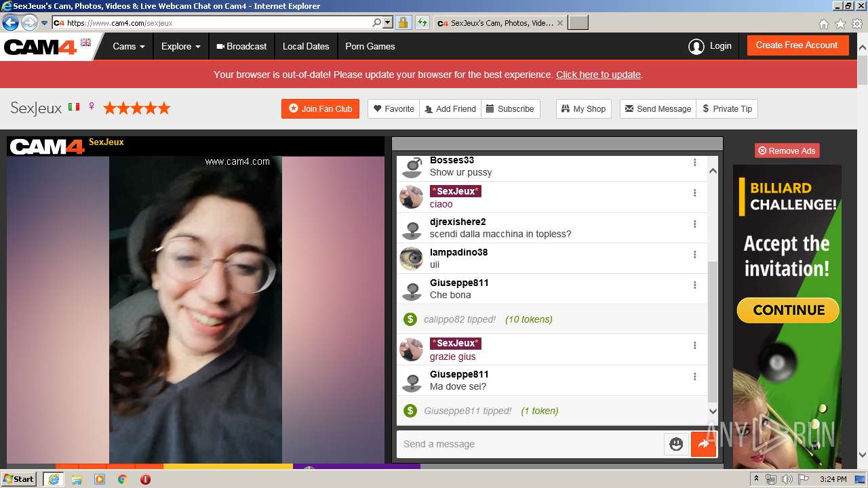Click Private Tip button
The width and height of the screenshot is (868, 488).
(727, 108)
